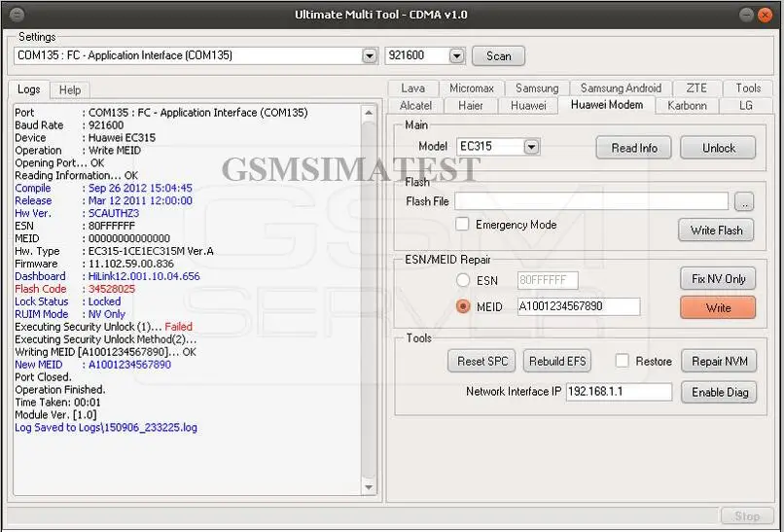Click the orange Write button
Image resolution: width=784 pixels, height=532 pixels.
pos(718,307)
